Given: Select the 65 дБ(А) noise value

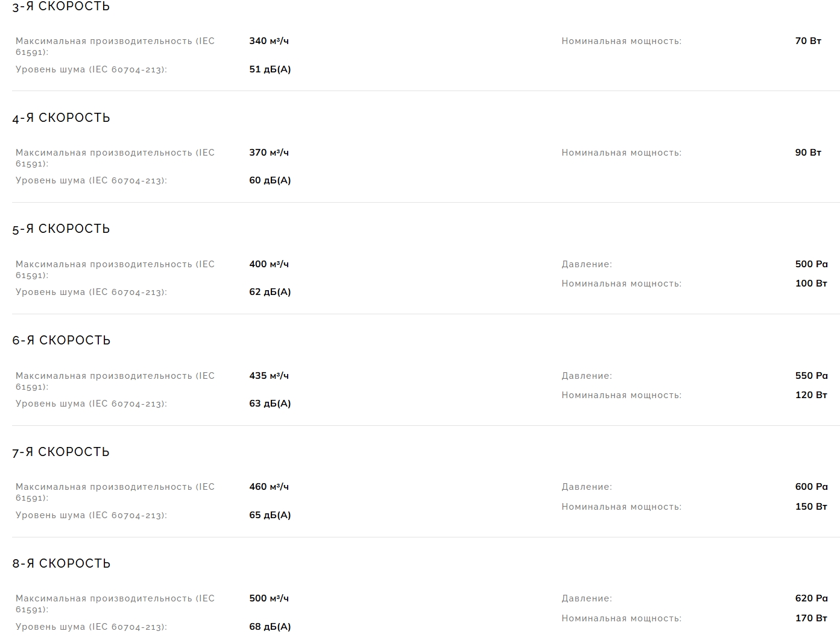Looking at the screenshot, I should pyautogui.click(x=270, y=515).
